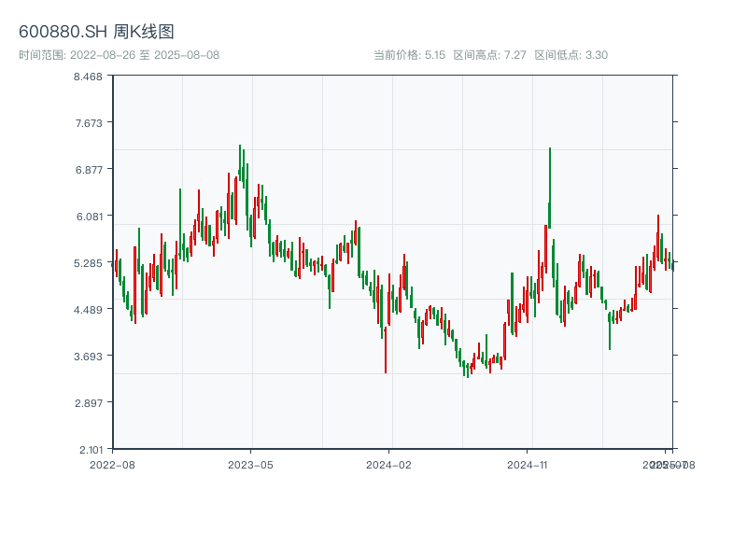This screenshot has height=560, width=747.
Task: Click y-axis label 5.285
Action: point(89,263)
